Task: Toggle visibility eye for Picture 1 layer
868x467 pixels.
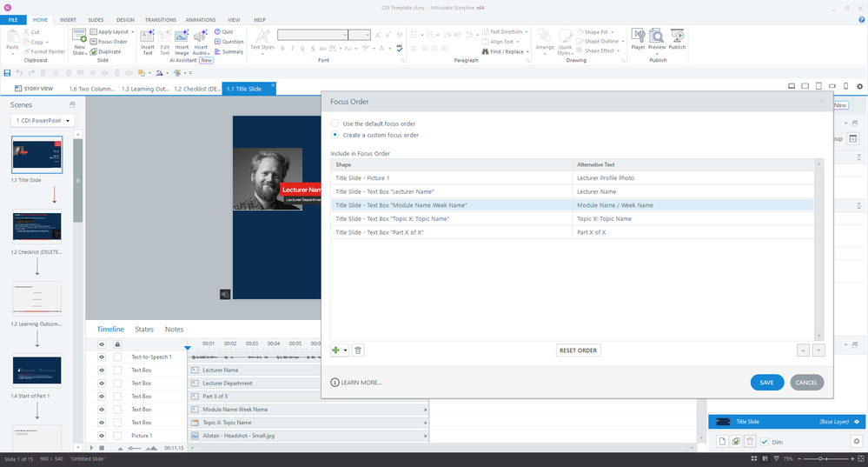Action: pyautogui.click(x=102, y=435)
